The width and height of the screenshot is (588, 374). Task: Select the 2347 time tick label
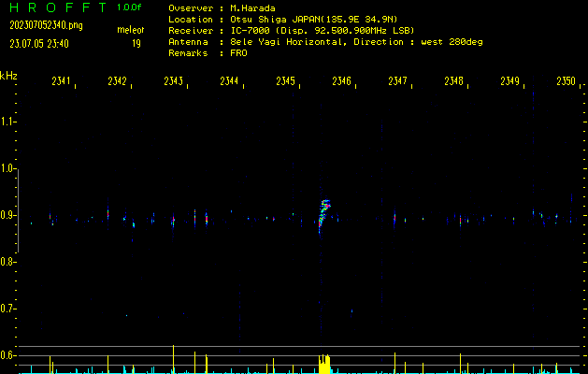pyautogui.click(x=397, y=82)
